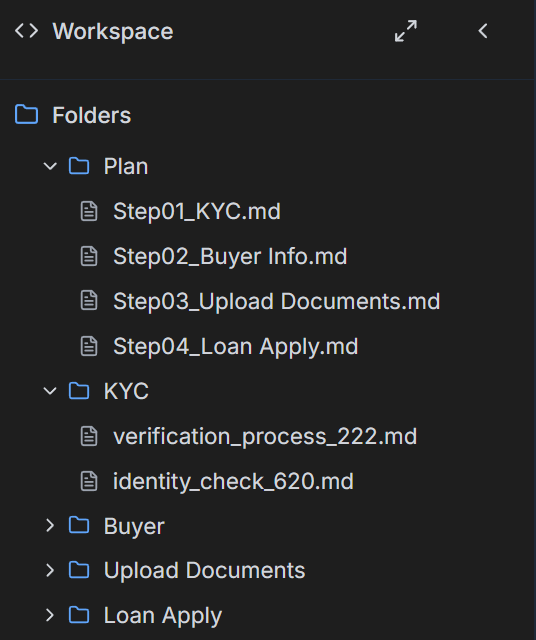
Task: Click the KYC folder icon
Action: (79, 391)
